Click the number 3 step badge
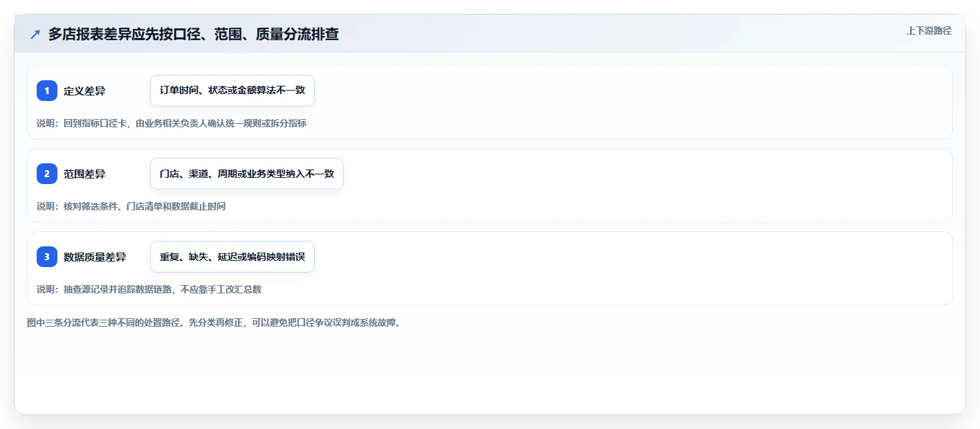The image size is (980, 429). 47,257
